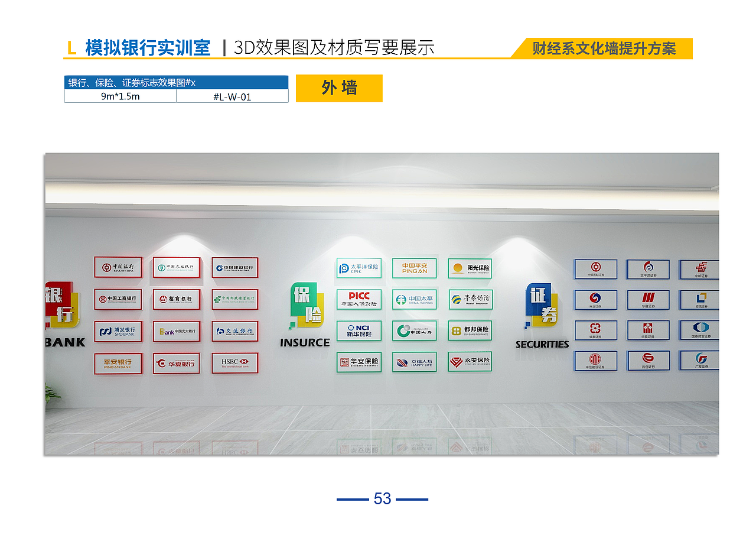Select the HSBC logo panel

tap(236, 362)
